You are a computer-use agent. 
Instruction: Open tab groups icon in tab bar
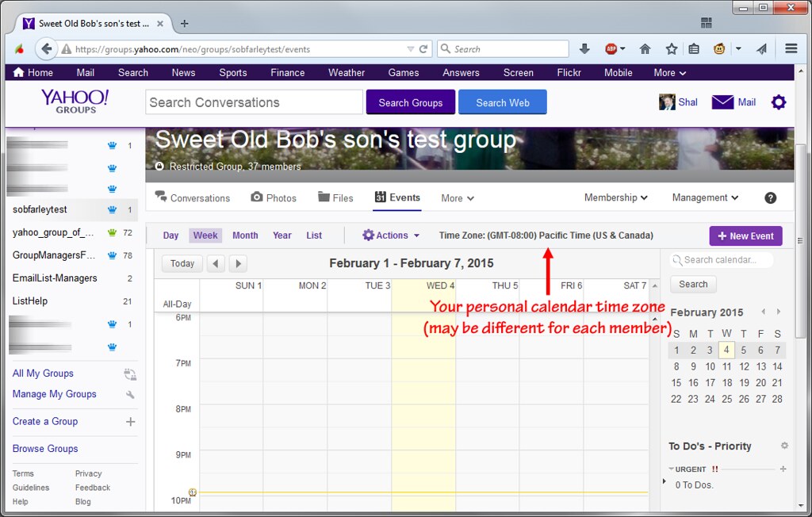point(707,23)
